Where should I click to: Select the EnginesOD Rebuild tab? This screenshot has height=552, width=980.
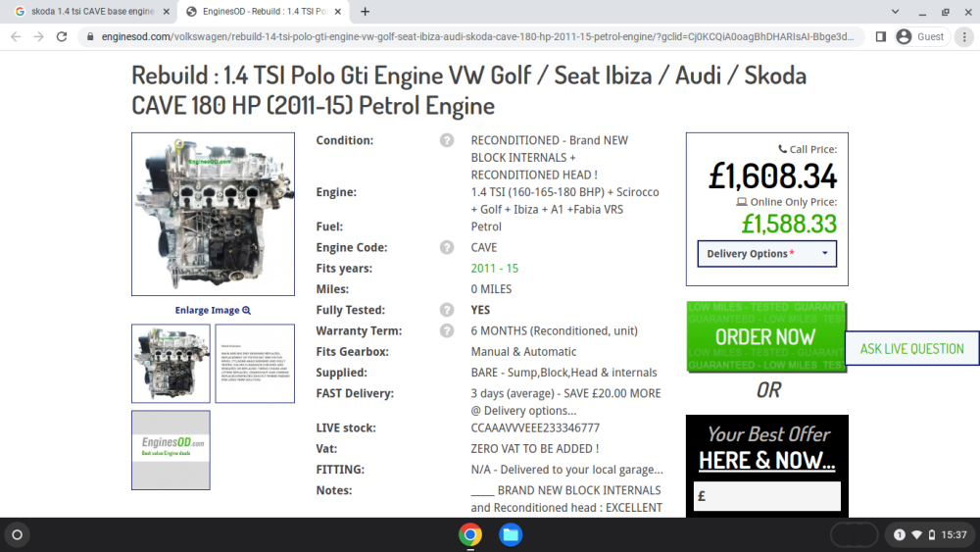(x=265, y=11)
